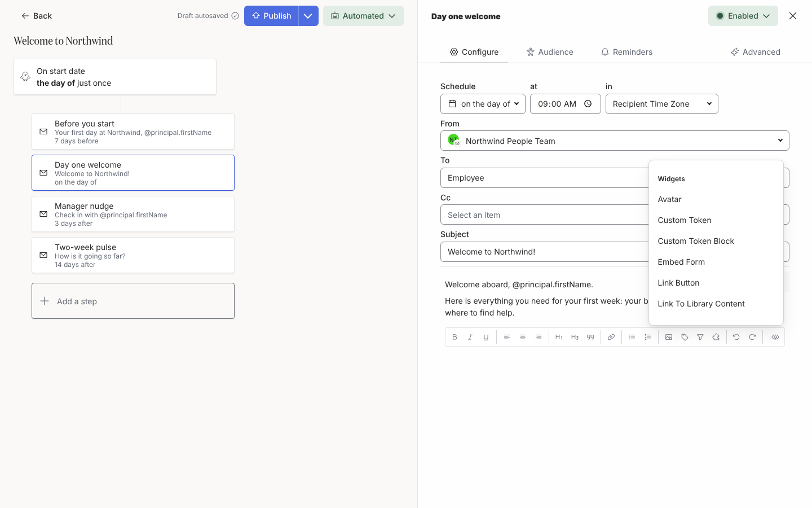Open the Enabled status dropdown
The width and height of the screenshot is (812, 508).
743,16
